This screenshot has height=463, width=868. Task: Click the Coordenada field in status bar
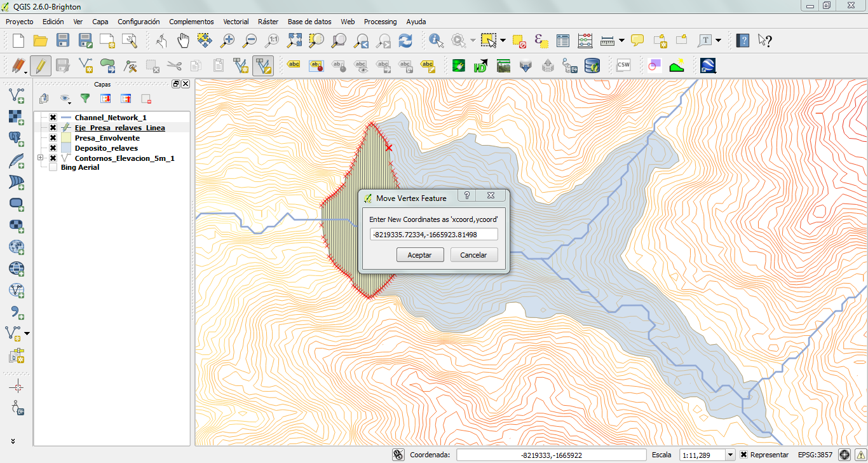click(x=552, y=455)
